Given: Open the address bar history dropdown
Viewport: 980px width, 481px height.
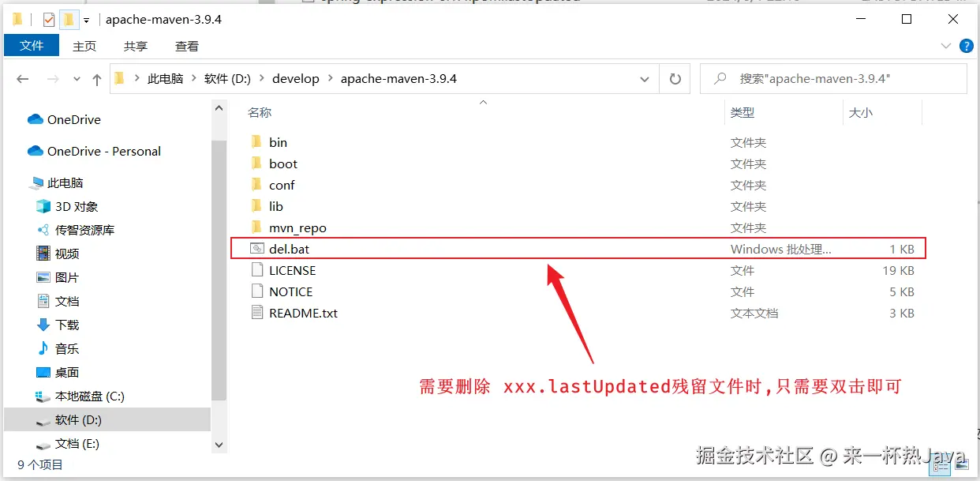Looking at the screenshot, I should pos(646,79).
